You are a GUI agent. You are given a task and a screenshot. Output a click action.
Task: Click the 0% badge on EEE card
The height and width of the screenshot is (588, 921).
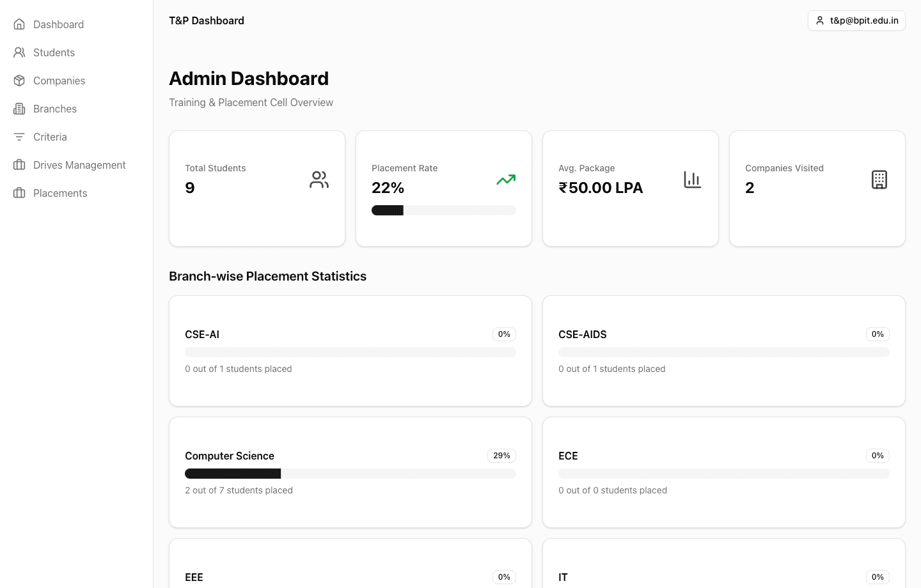point(505,577)
